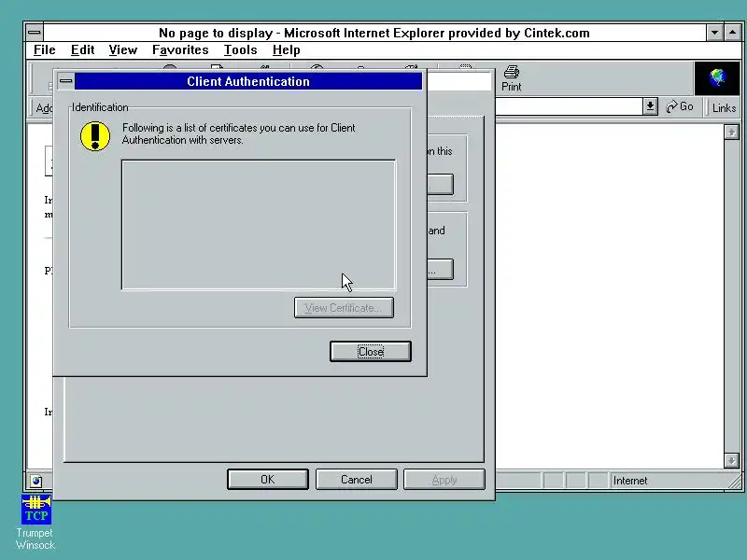Image resolution: width=747 pixels, height=560 pixels.
Task: Click the Apply button
Action: [444, 479]
